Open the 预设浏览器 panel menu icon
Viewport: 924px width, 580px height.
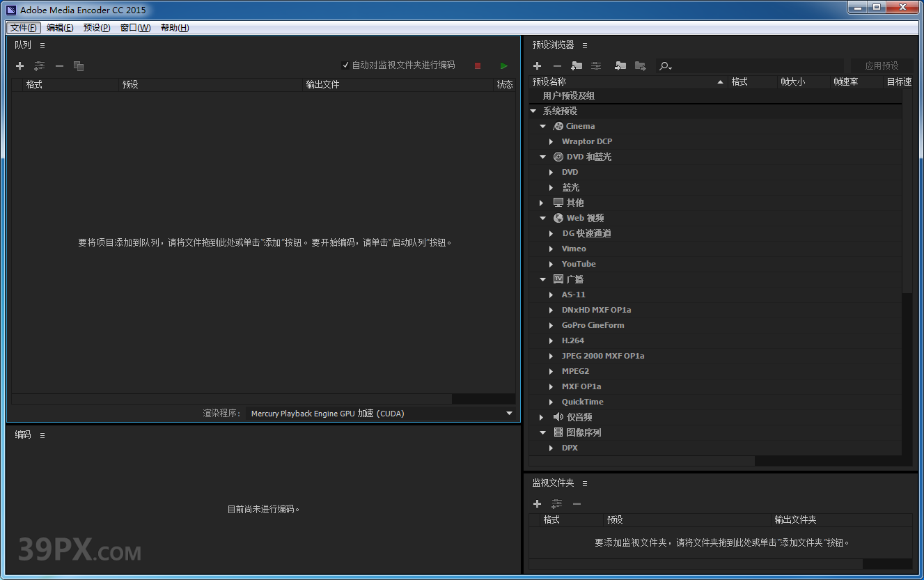click(x=585, y=45)
